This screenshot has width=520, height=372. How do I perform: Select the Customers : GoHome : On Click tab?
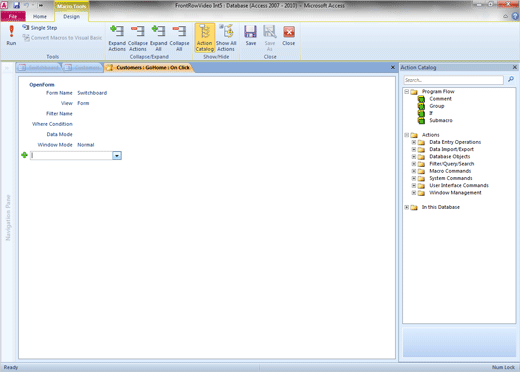pos(149,68)
